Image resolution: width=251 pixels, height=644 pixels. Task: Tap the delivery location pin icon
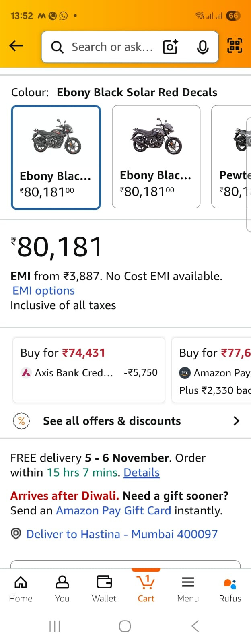[16, 534]
